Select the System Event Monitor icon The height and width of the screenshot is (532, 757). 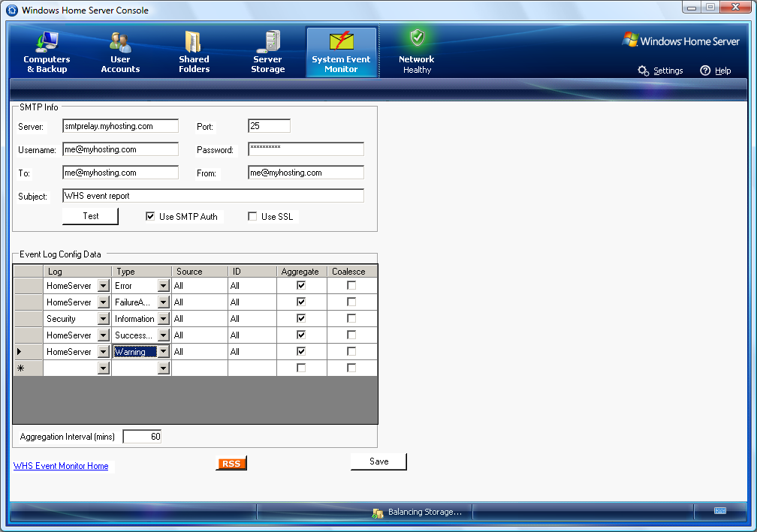[341, 42]
